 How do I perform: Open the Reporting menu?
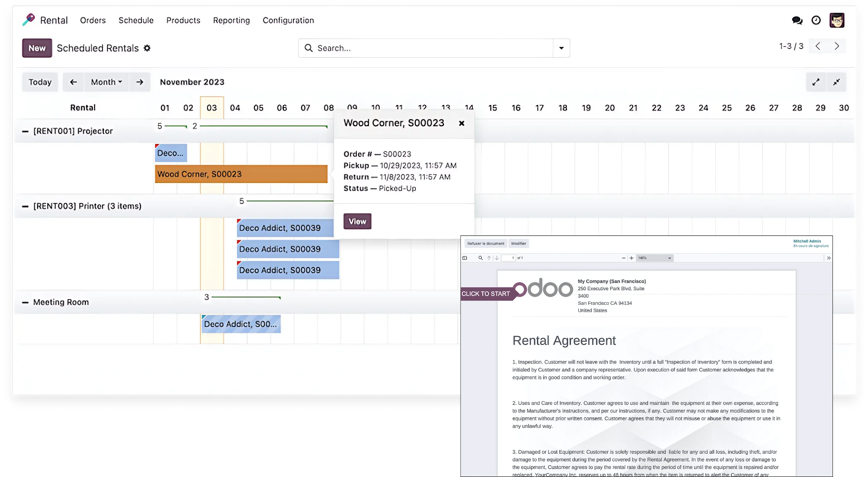[231, 20]
